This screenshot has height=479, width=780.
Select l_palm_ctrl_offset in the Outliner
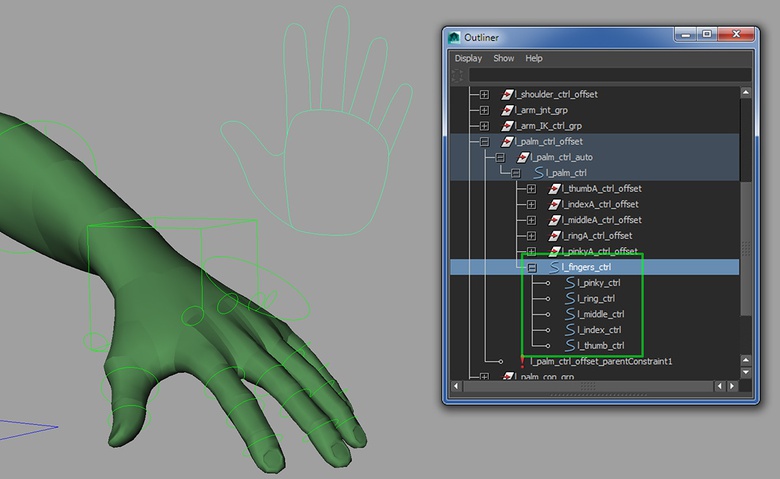tap(549, 142)
